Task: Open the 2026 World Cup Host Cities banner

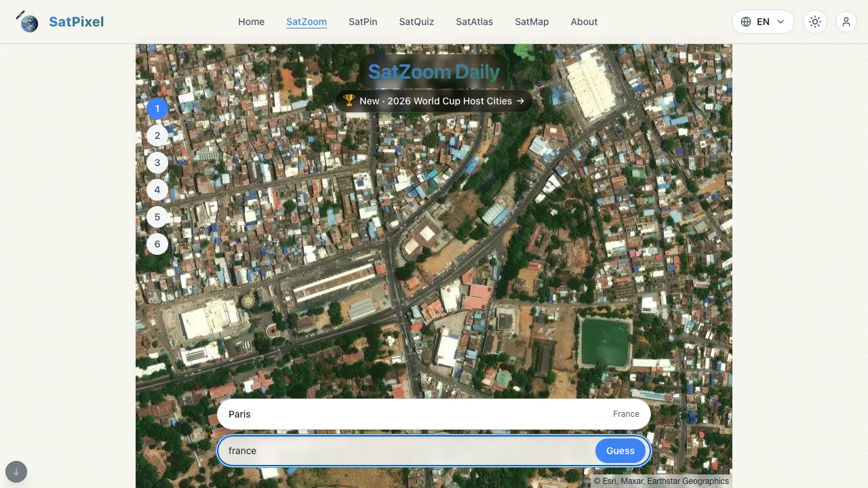Action: 434,101
